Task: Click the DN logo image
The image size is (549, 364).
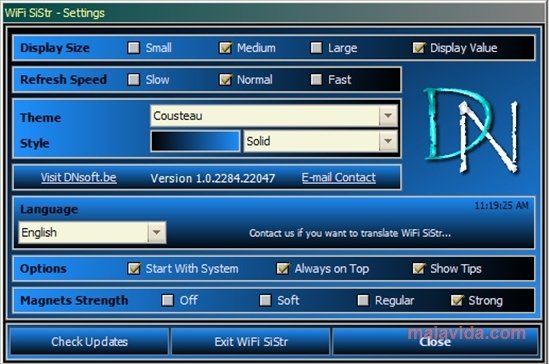Action: point(470,130)
